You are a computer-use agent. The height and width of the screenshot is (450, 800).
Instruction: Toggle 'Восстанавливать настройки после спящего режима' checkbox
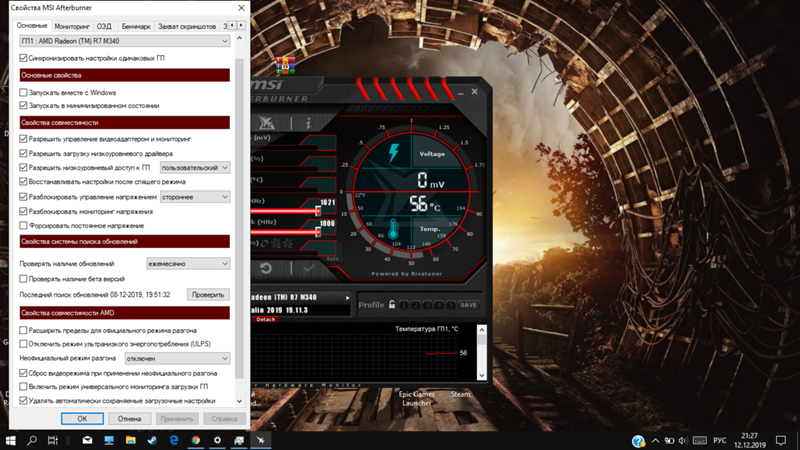(23, 182)
